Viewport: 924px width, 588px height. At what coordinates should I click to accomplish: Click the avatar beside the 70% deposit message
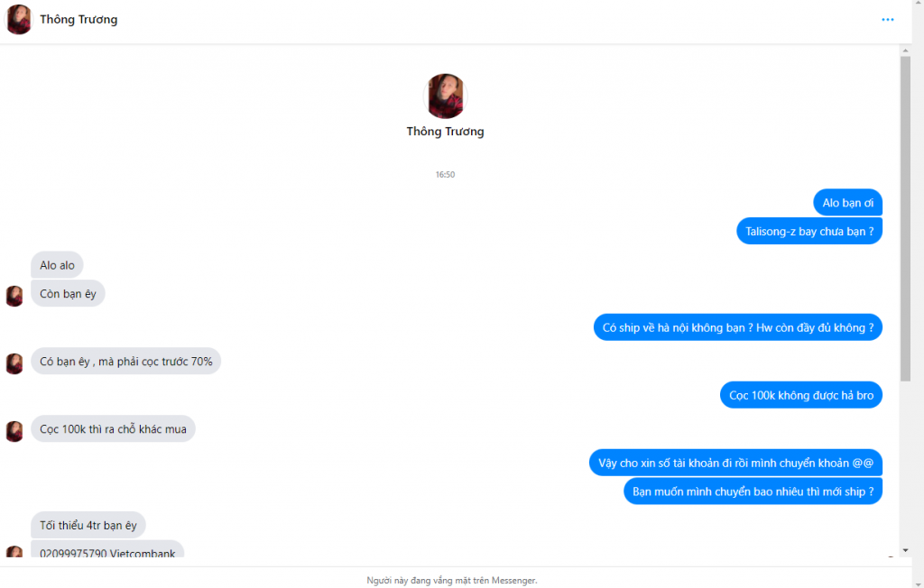point(14,363)
